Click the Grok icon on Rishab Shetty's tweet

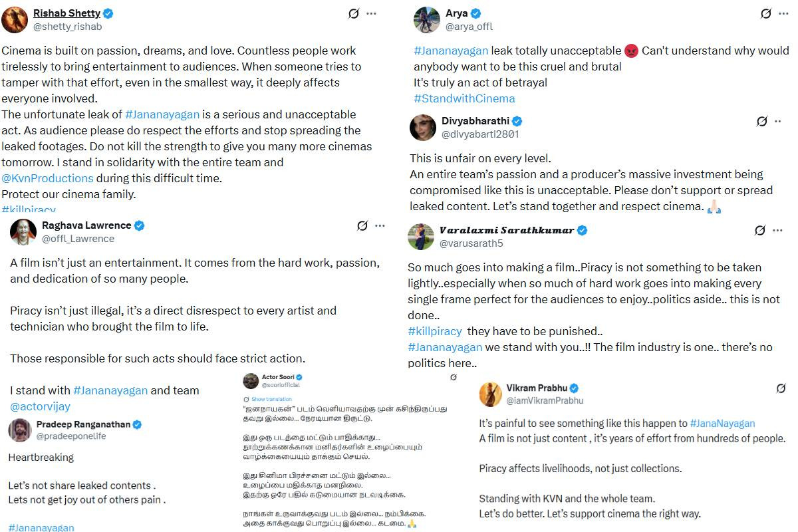pyautogui.click(x=355, y=13)
